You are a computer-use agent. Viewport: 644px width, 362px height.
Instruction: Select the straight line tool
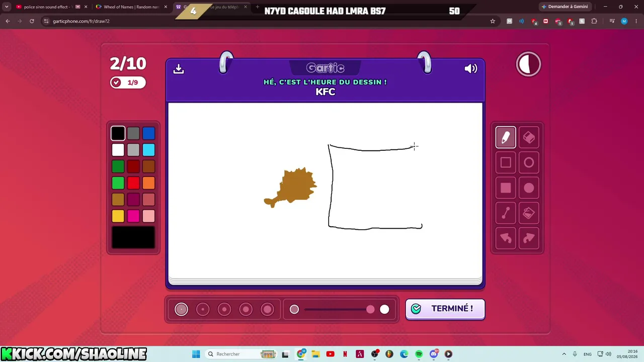[506, 213]
